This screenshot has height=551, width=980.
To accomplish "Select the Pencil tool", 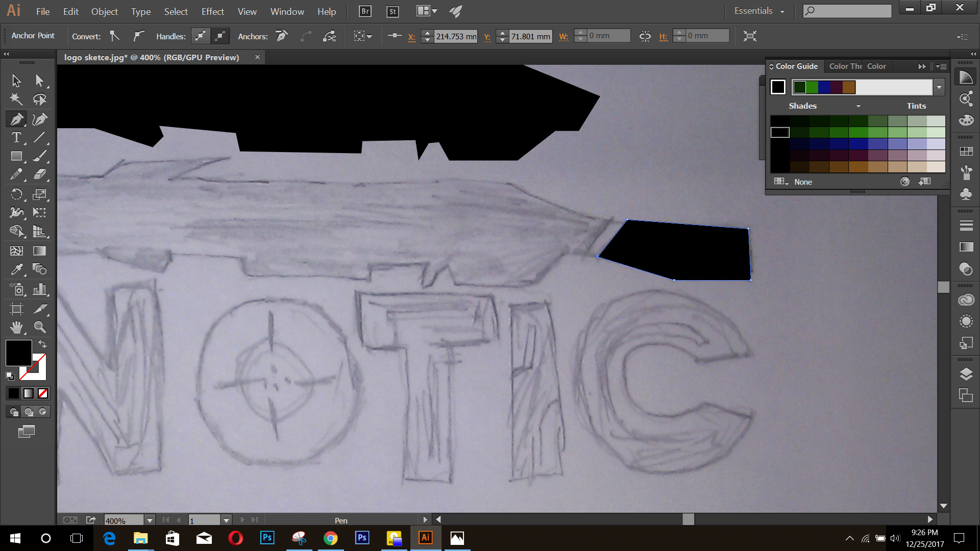I will pos(16,174).
